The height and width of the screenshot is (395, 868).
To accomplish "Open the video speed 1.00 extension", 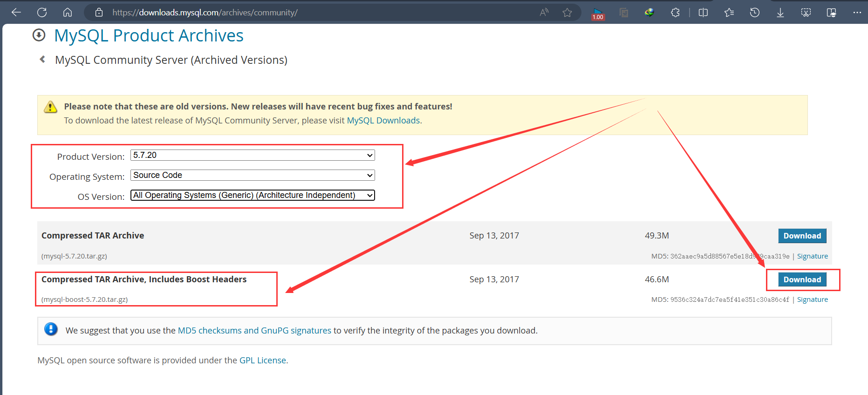I will tap(598, 14).
